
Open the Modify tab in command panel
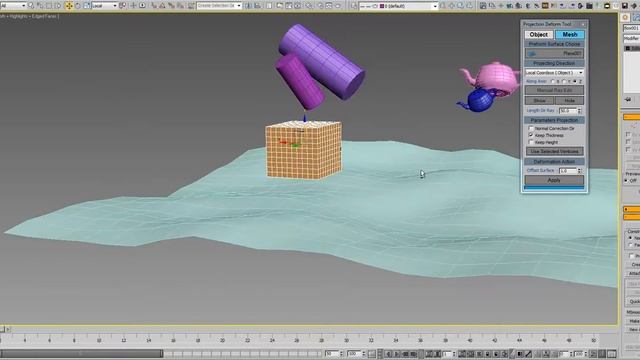(636, 17)
